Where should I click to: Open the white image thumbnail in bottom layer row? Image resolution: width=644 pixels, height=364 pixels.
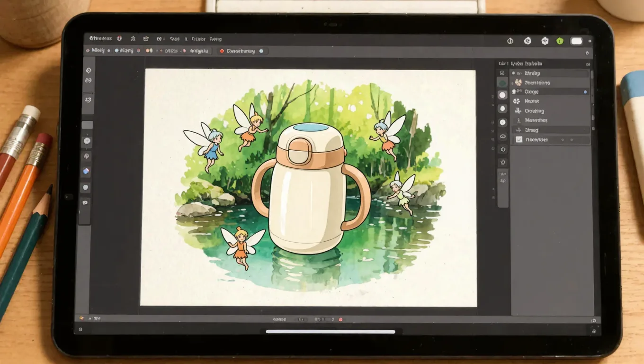click(519, 140)
